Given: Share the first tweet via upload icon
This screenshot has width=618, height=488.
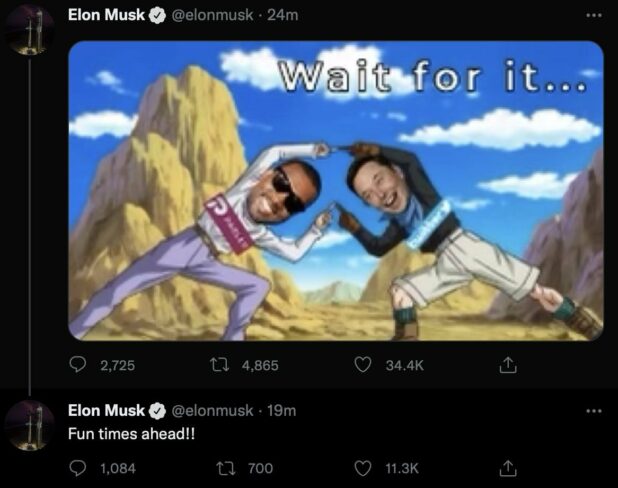Looking at the screenshot, I should tap(508, 365).
